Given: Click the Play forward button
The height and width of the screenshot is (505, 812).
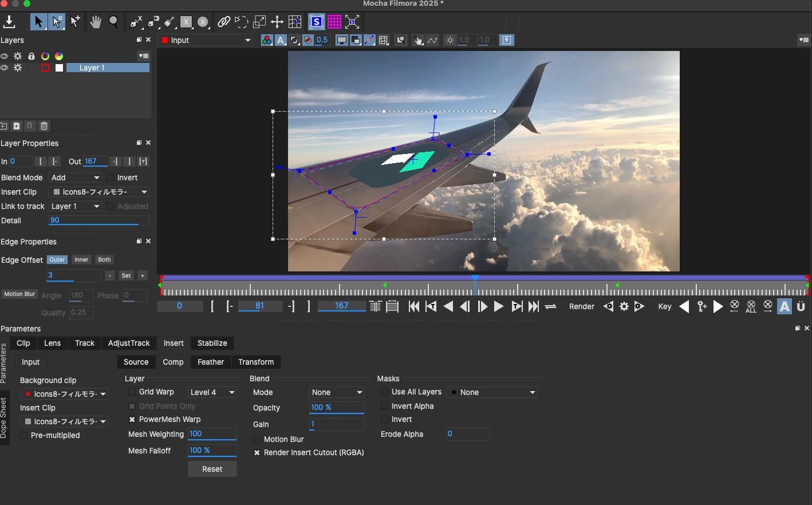Looking at the screenshot, I should point(499,307).
